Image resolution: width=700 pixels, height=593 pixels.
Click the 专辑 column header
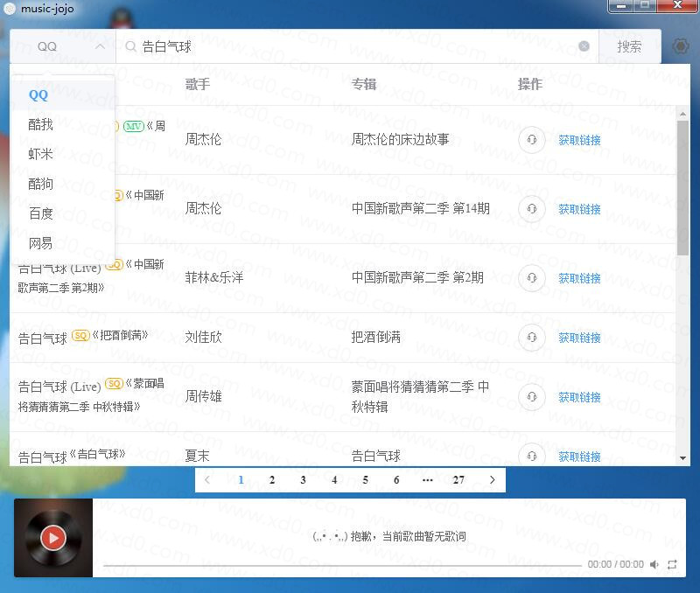tap(364, 84)
